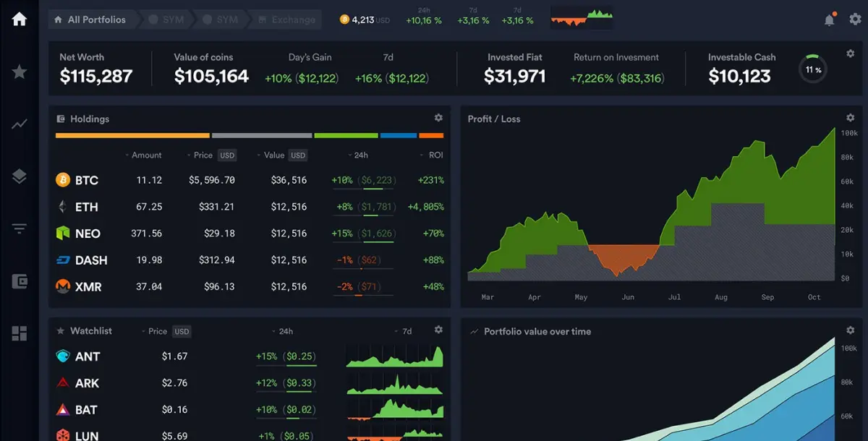The image size is (868, 441).
Task: Toggle USD currency badge beside Value in Holdings
Action: (x=298, y=155)
